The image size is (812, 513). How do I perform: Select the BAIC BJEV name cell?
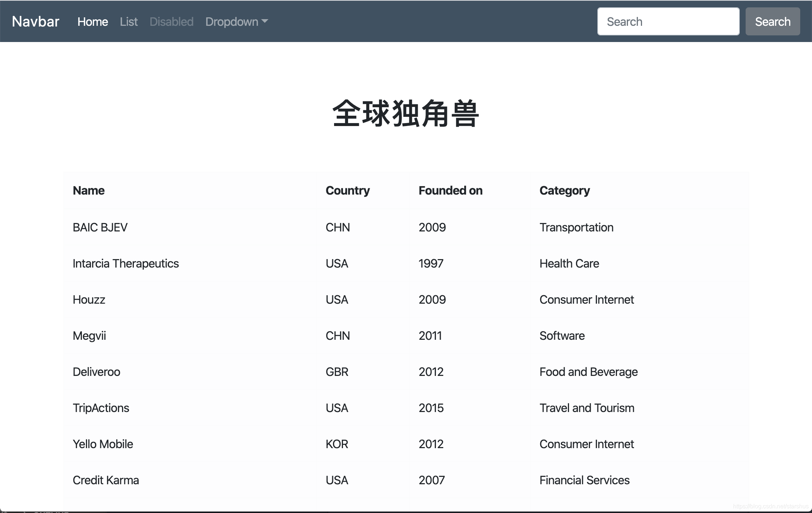100,227
